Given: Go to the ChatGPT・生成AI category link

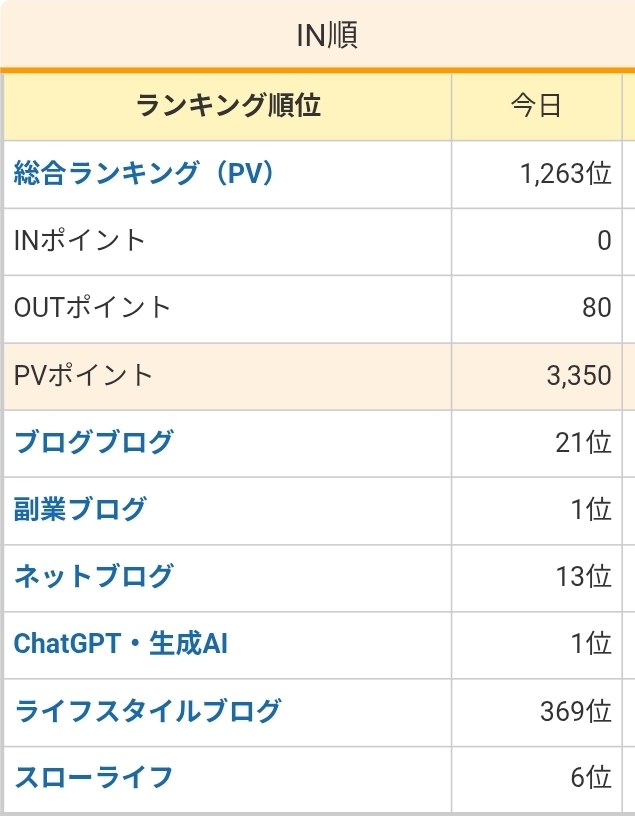Looking at the screenshot, I should pos(121,643).
